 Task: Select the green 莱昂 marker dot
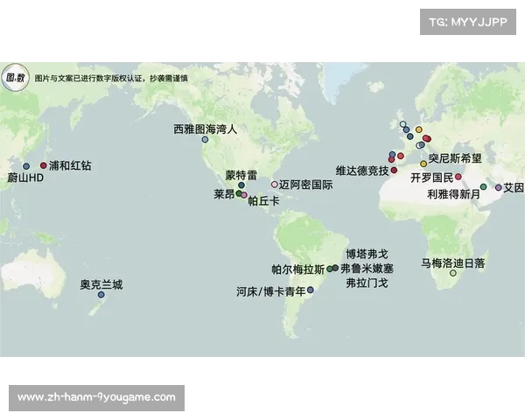tap(239, 193)
